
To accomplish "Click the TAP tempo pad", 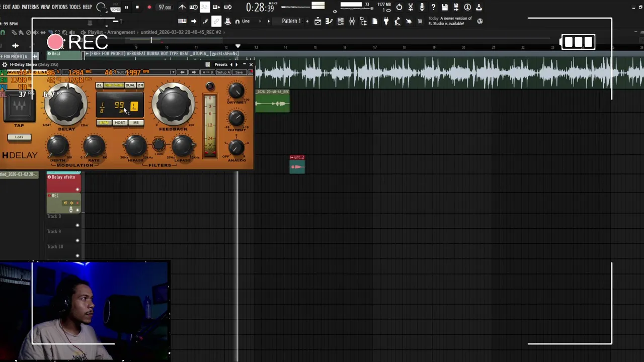I will pos(19,107).
